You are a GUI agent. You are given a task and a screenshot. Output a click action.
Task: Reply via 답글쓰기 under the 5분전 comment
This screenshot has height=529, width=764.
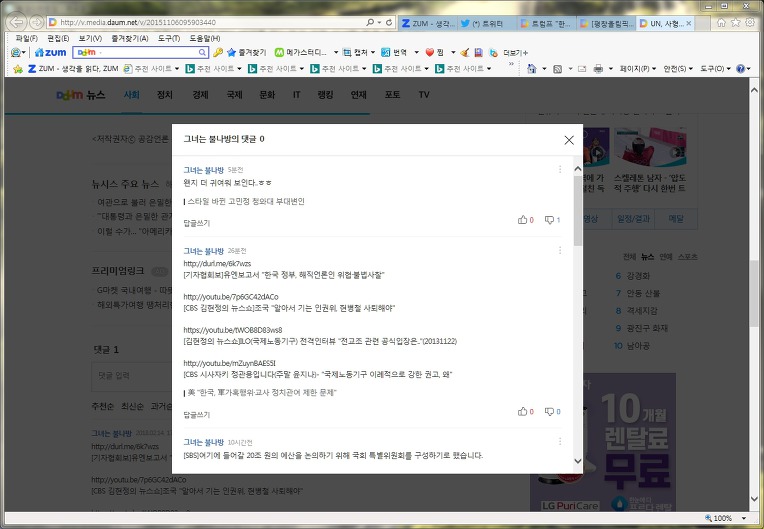pos(196,223)
